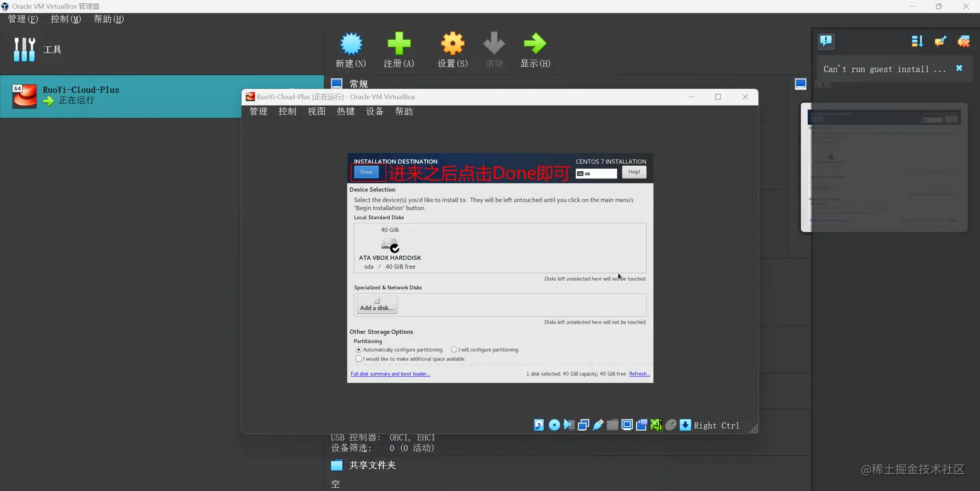Image resolution: width=980 pixels, height=491 pixels.
Task: Click the 'Right Ctrl' host key indicator
Action: [716, 425]
